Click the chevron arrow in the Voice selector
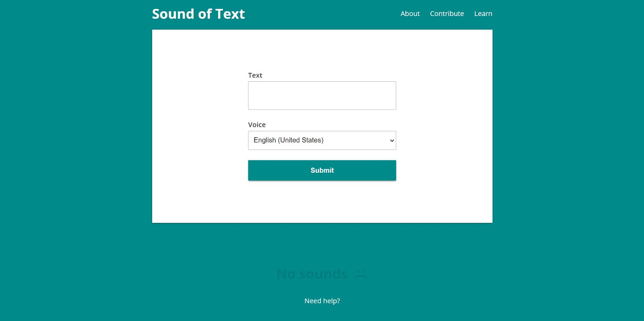Screen dimensions: 644x321 click(x=392, y=141)
